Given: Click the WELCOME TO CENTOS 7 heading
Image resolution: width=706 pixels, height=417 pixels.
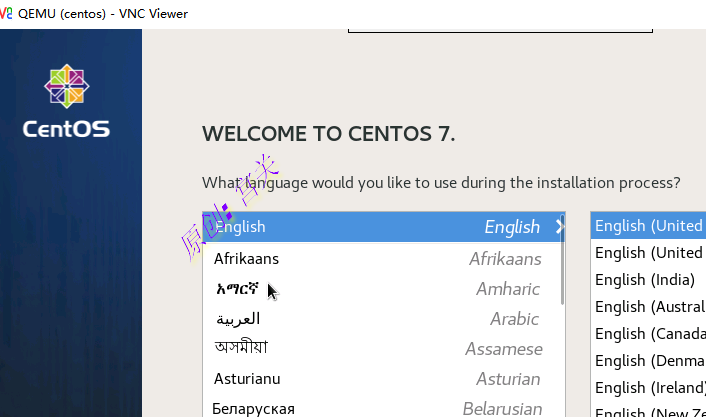Looking at the screenshot, I should pos(328,134).
